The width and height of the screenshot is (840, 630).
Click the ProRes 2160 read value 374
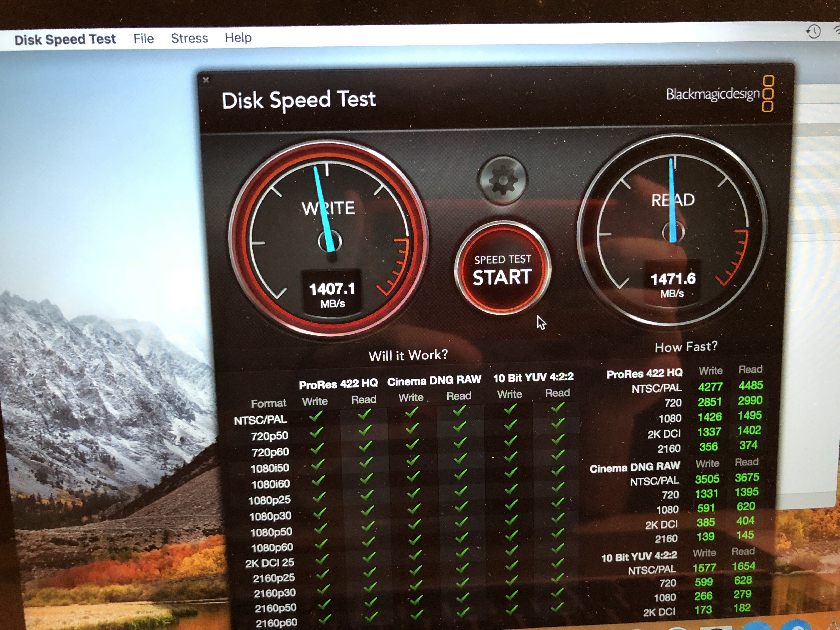748,445
